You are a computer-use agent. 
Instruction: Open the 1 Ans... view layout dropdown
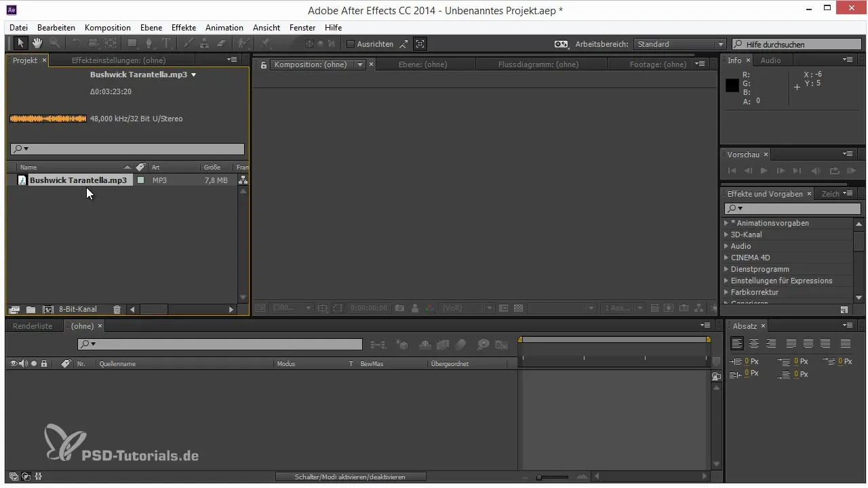624,308
